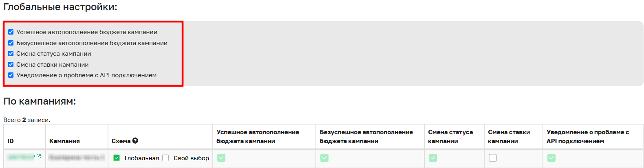
Task: Click the 'Кампания' column header
Action: tap(64, 141)
